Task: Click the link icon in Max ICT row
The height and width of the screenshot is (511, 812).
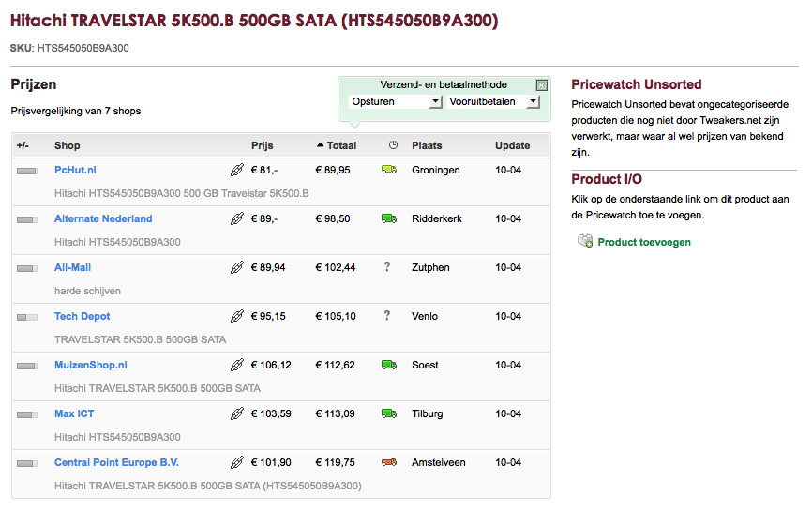Action: coord(236,413)
